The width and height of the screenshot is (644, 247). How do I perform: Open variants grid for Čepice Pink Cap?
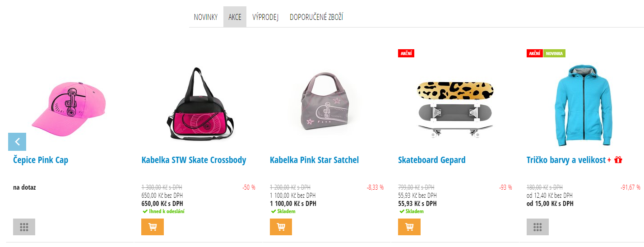tap(24, 227)
